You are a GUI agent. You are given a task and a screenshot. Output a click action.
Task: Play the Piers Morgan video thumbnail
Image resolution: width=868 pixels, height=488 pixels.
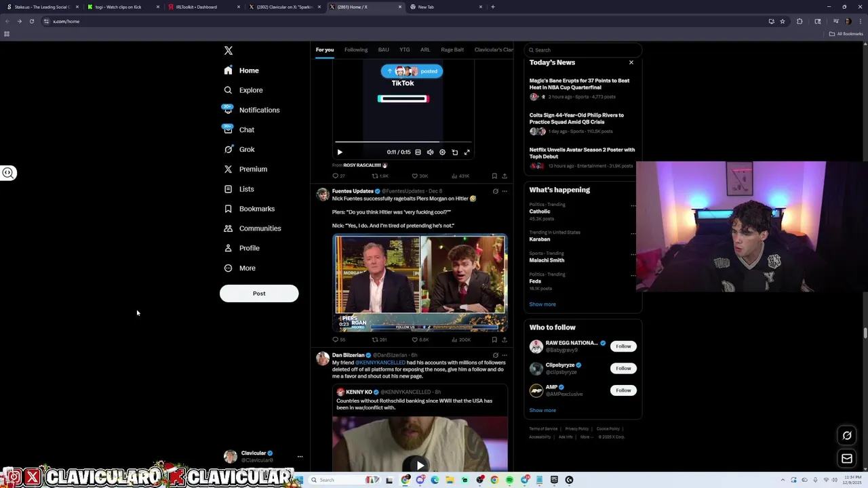click(x=420, y=283)
